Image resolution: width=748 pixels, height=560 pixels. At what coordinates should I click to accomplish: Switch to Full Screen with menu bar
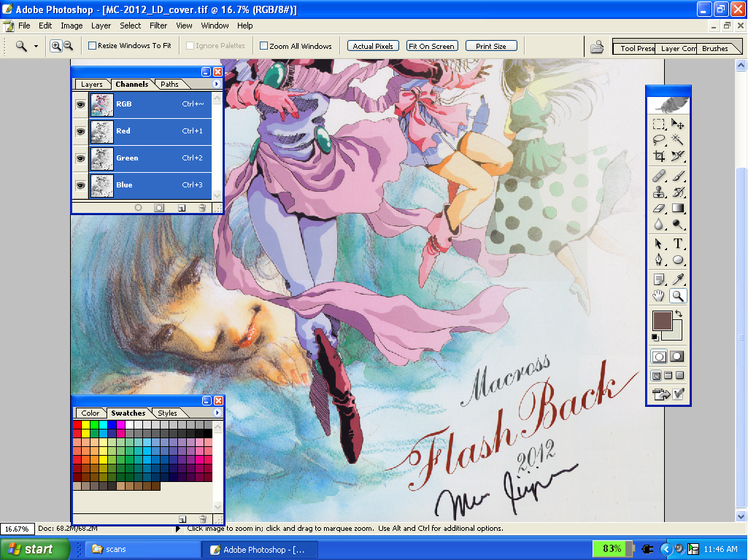point(668,376)
